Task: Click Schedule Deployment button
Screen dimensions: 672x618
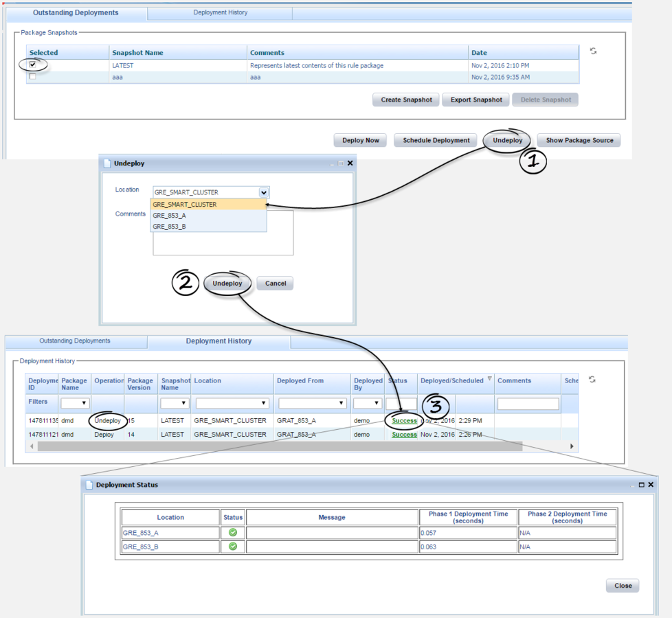Action: [436, 140]
